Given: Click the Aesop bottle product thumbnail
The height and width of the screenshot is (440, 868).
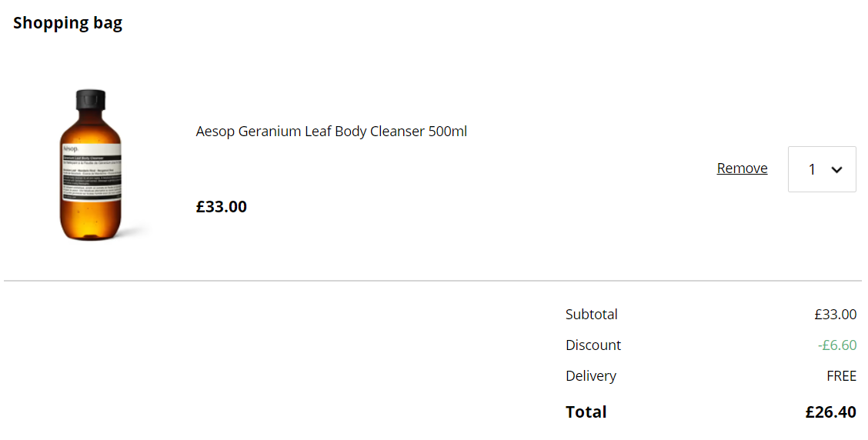Looking at the screenshot, I should (x=91, y=165).
